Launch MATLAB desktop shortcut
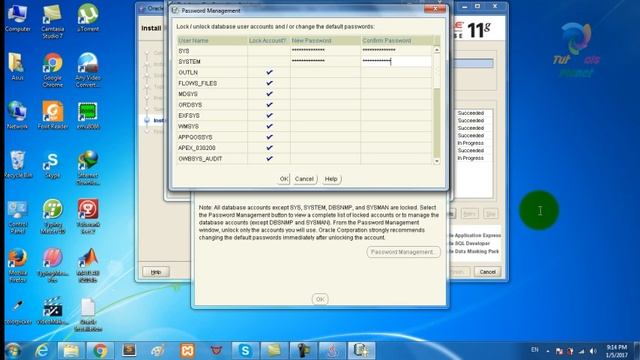 click(88, 265)
